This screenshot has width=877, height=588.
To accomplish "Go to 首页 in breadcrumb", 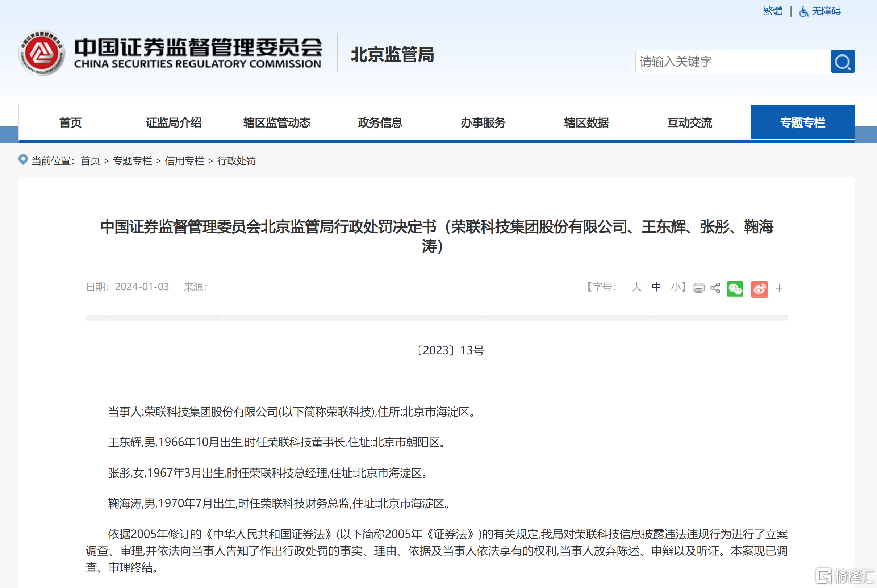I will (90, 161).
